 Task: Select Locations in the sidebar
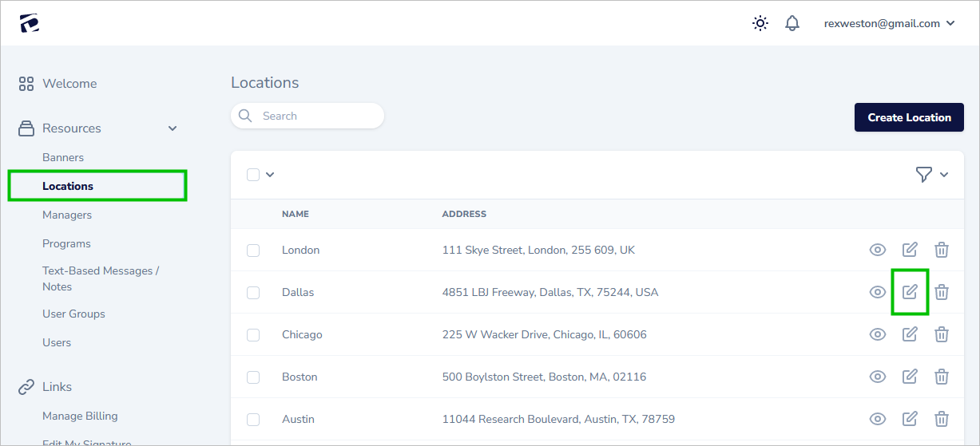[68, 186]
